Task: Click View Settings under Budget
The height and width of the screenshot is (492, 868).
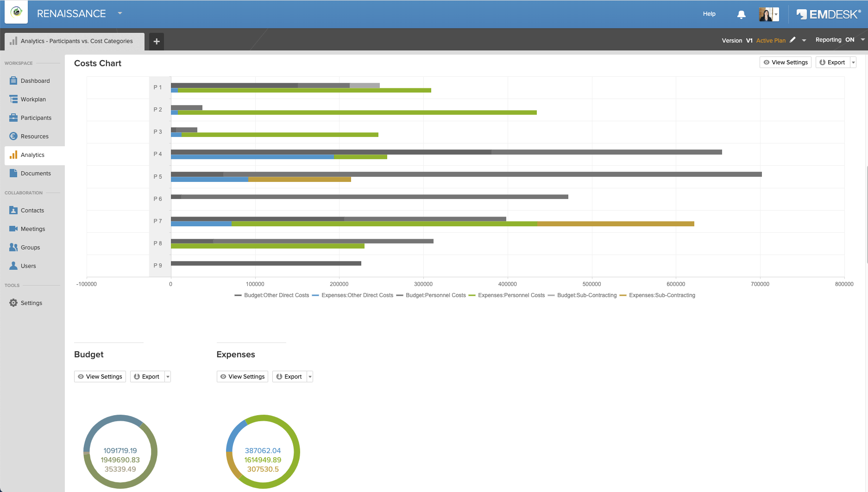Action: tap(100, 377)
